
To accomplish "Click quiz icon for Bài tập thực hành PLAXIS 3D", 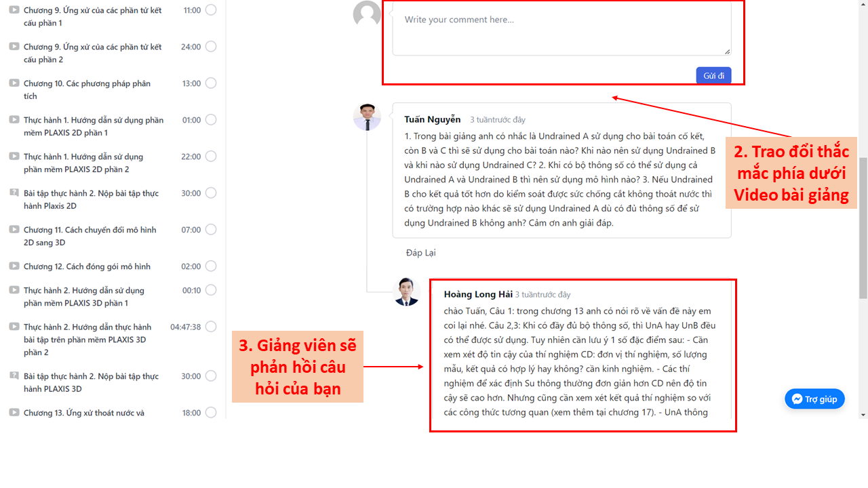I will pos(14,376).
